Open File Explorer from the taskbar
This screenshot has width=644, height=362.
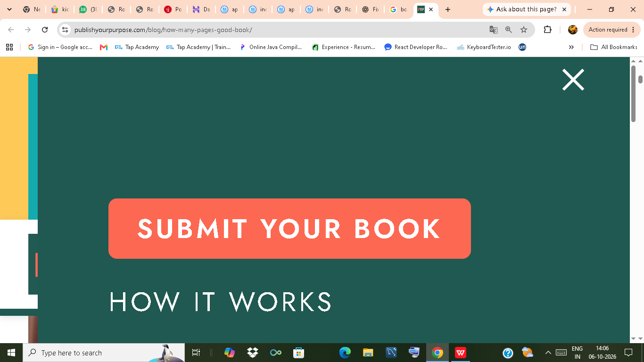[x=368, y=353]
